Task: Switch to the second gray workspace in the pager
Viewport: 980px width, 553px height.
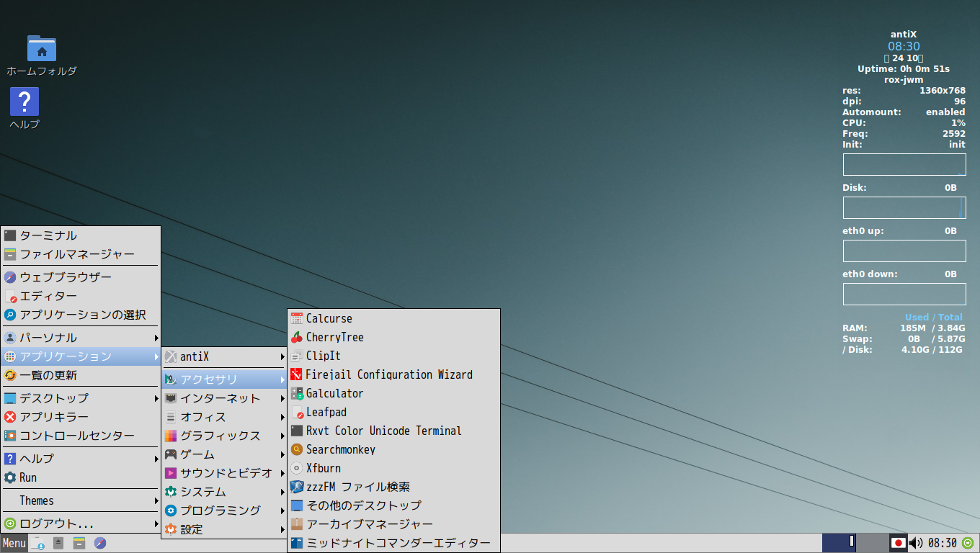Action: click(x=871, y=543)
